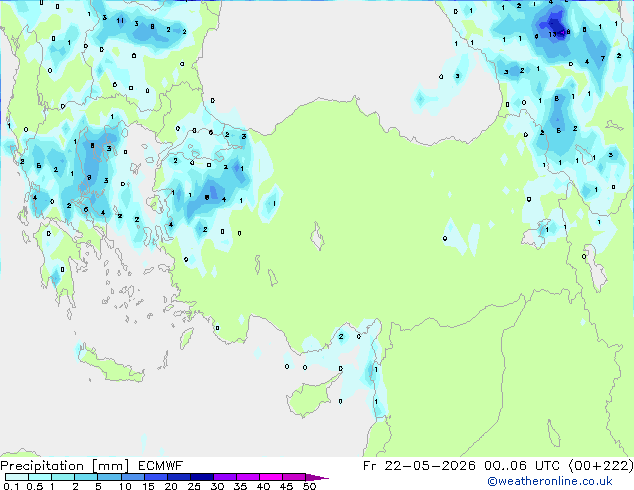The width and height of the screenshot is (634, 490).
Task: Select the 2–5 mm legend color swatch
Action: 86,477
